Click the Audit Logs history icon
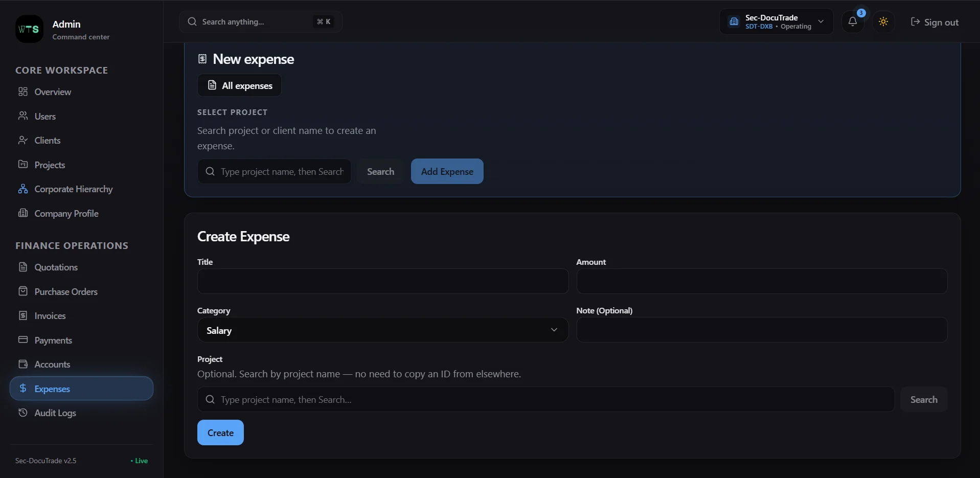The image size is (980, 478). coord(23,413)
